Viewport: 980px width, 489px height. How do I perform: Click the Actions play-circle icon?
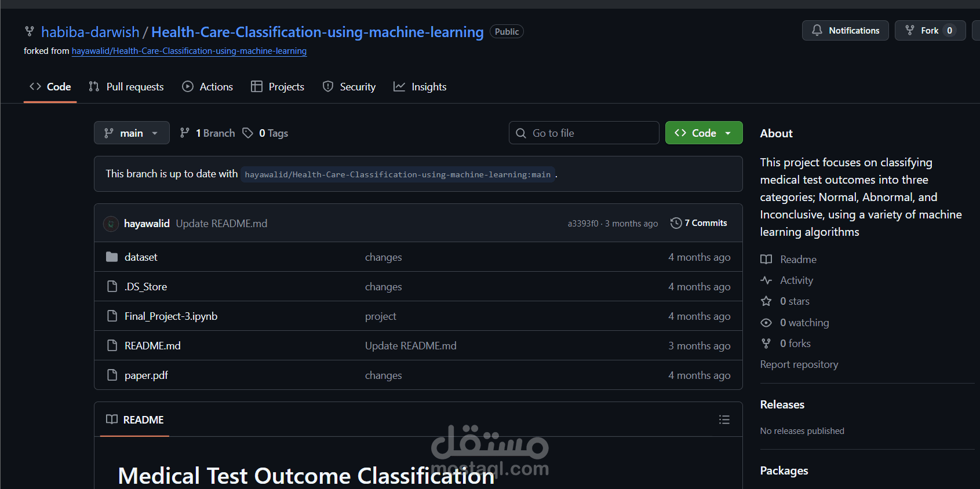[x=188, y=86]
